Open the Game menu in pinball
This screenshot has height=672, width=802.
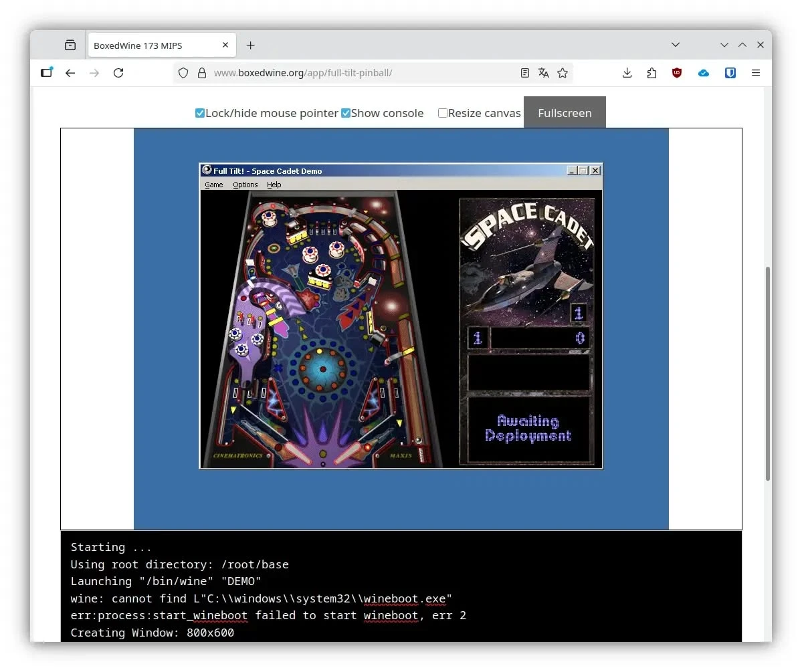214,185
